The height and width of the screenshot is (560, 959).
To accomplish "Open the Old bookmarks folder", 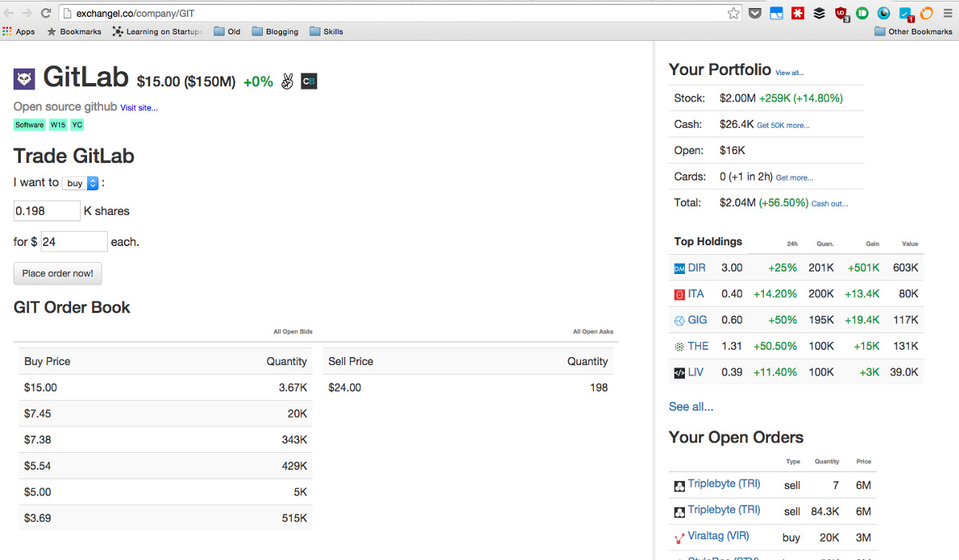I will tap(227, 32).
